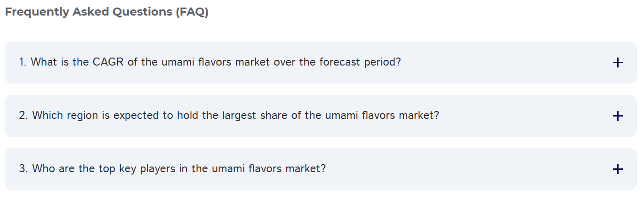Screen dimensions: 644x200
Task: Click the number "2." of the second FAQ
Action: pos(24,116)
